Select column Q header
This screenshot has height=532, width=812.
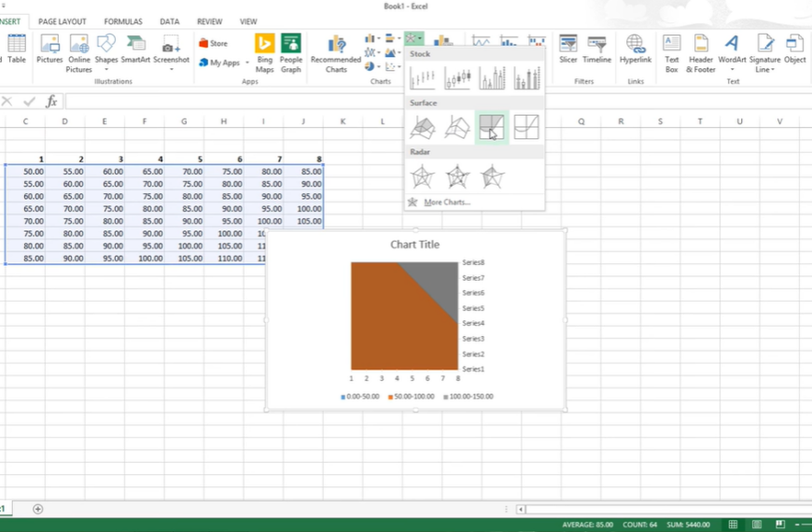click(x=581, y=121)
